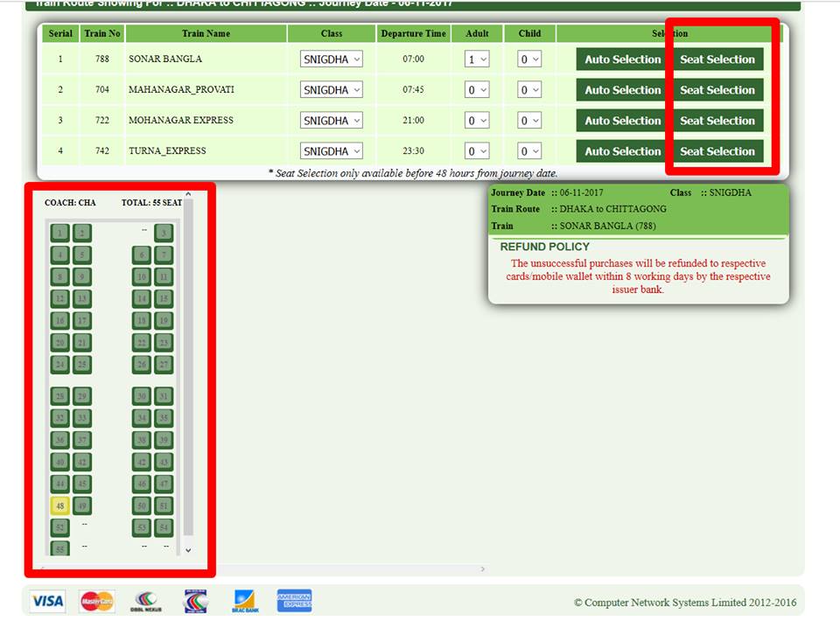Toggle seat 27 in the seat map
The width and height of the screenshot is (840, 621).
164,364
